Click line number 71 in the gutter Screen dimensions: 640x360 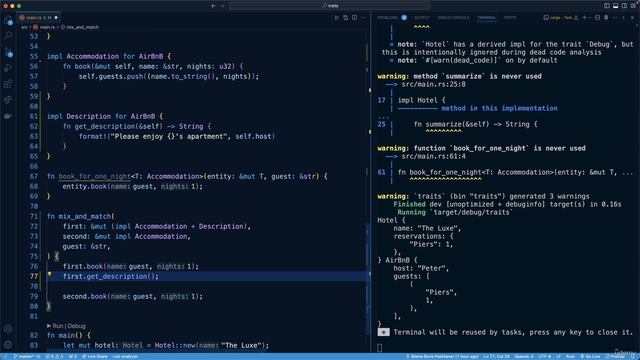[33, 216]
